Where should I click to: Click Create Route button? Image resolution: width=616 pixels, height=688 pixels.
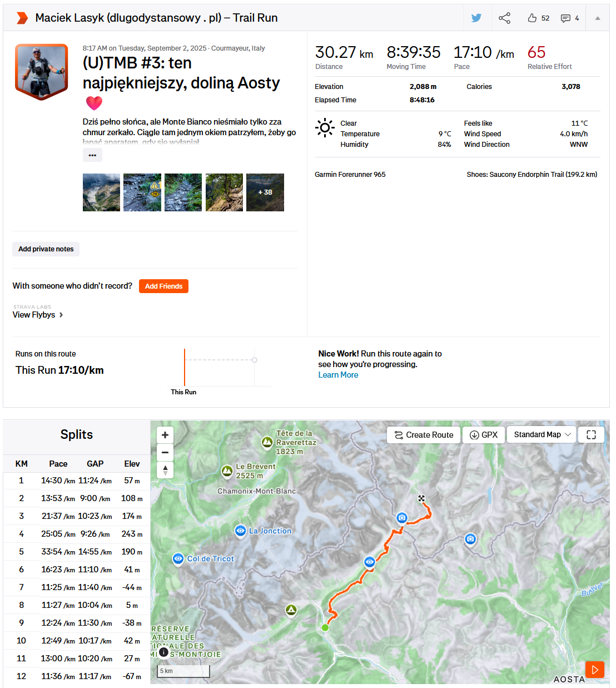tap(424, 435)
